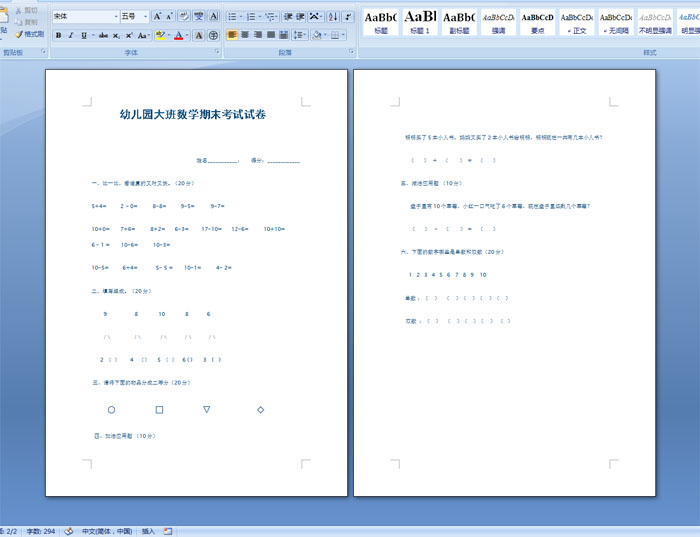Open line spacing options
The width and height of the screenshot is (700, 537).
click(300, 35)
